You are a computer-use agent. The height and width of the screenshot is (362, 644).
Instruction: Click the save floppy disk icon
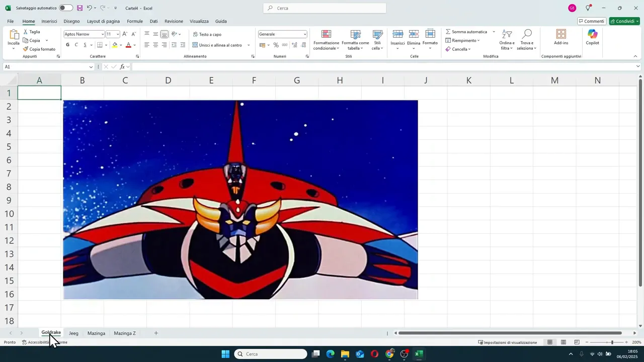click(x=79, y=8)
